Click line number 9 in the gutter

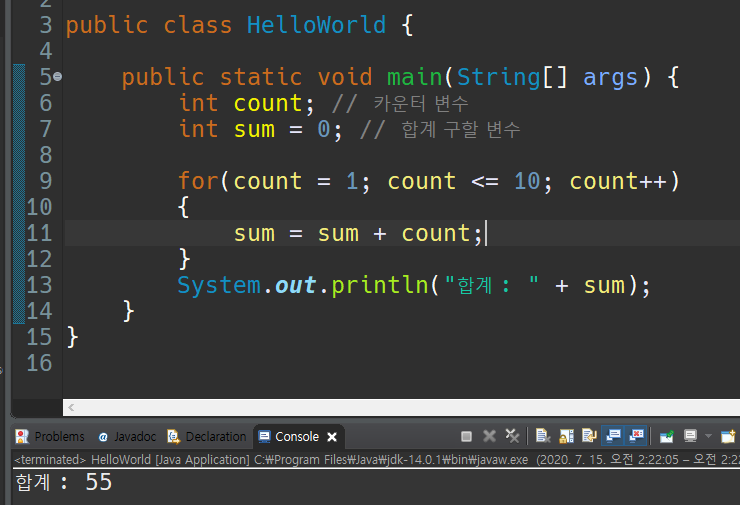(x=45, y=181)
